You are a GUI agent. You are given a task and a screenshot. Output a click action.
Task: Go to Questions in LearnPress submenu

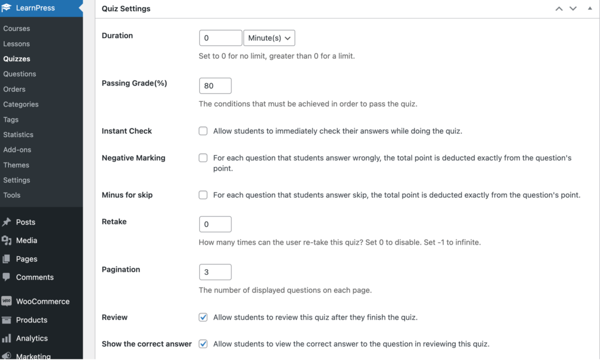pyautogui.click(x=19, y=74)
